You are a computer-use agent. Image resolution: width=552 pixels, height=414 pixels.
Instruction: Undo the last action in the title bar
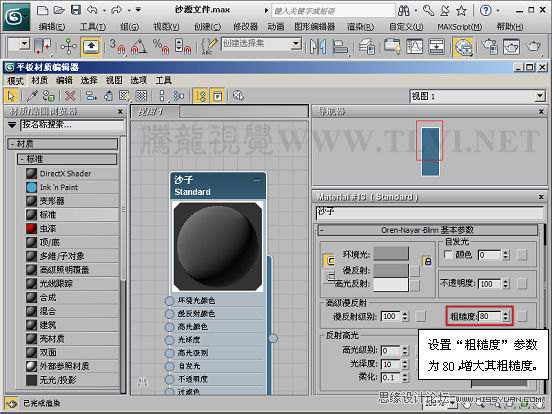tap(92, 10)
